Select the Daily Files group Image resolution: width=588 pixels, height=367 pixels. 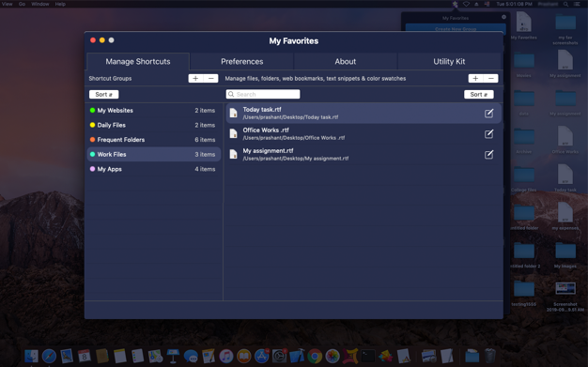point(154,125)
